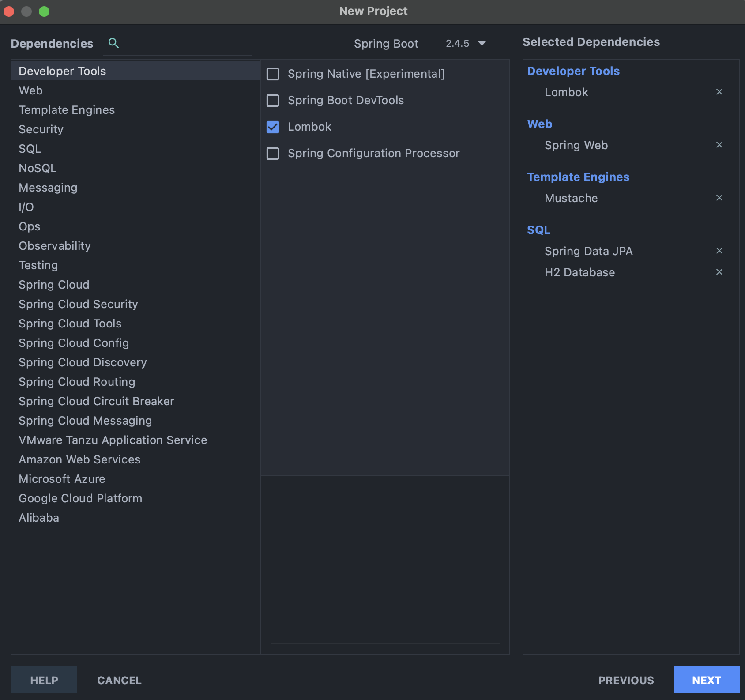Click the SQL heading in Selected Dependencies
The height and width of the screenshot is (700, 745).
[x=538, y=230]
